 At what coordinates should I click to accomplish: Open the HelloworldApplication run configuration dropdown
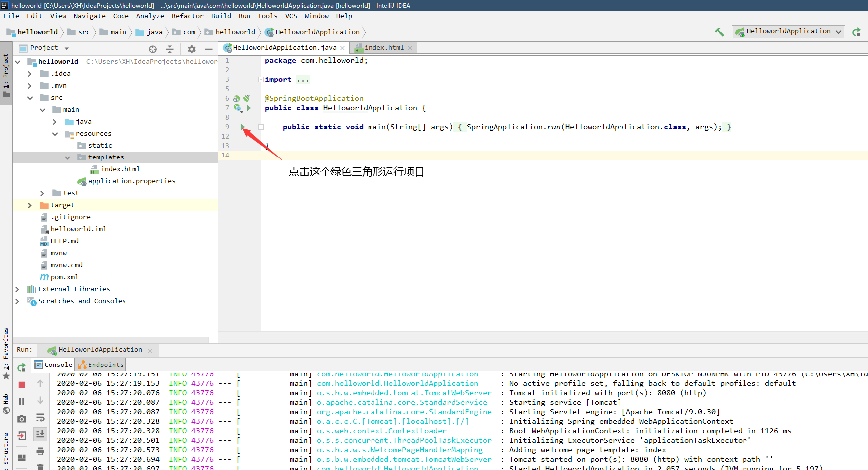tap(788, 31)
